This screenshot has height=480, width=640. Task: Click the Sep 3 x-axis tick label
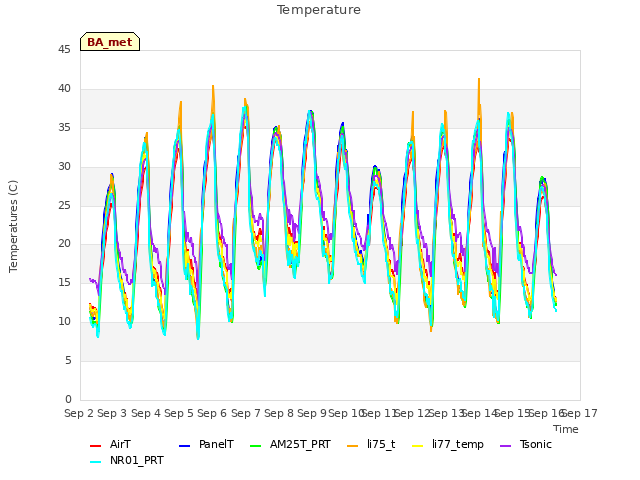pyautogui.click(x=112, y=413)
